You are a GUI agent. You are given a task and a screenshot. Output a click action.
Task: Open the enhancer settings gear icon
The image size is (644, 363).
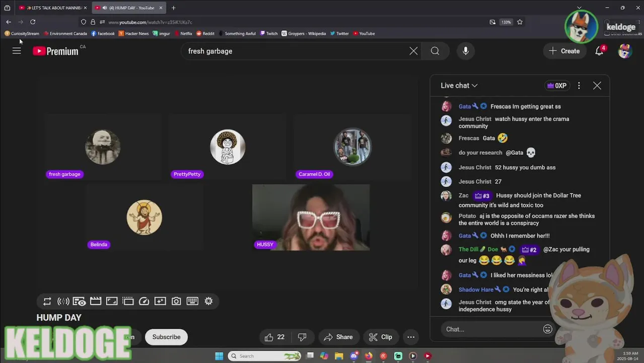coord(208,301)
